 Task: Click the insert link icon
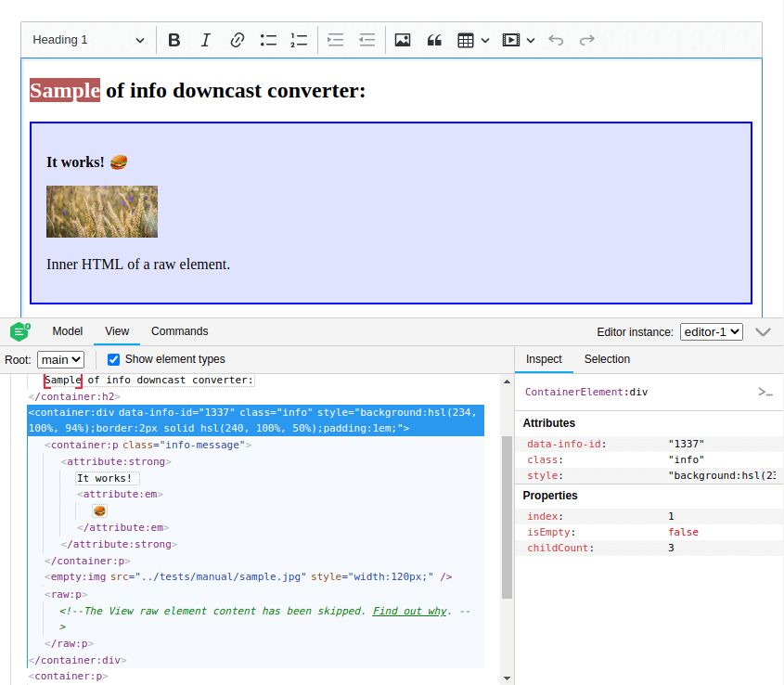238,40
